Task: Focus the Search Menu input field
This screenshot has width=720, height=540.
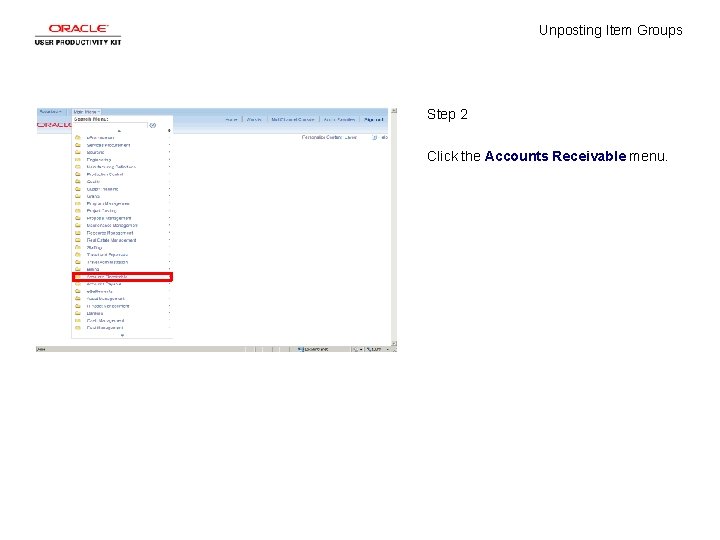Action: [110, 125]
